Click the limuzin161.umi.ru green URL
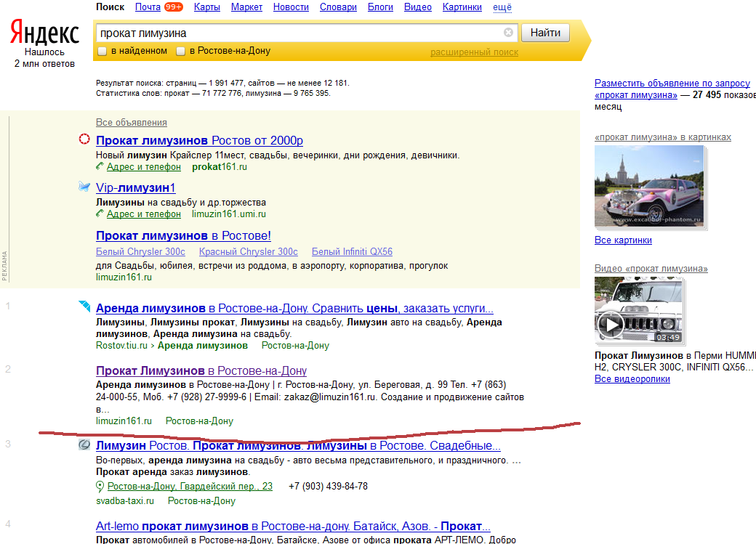This screenshot has width=756, height=544. (228, 214)
